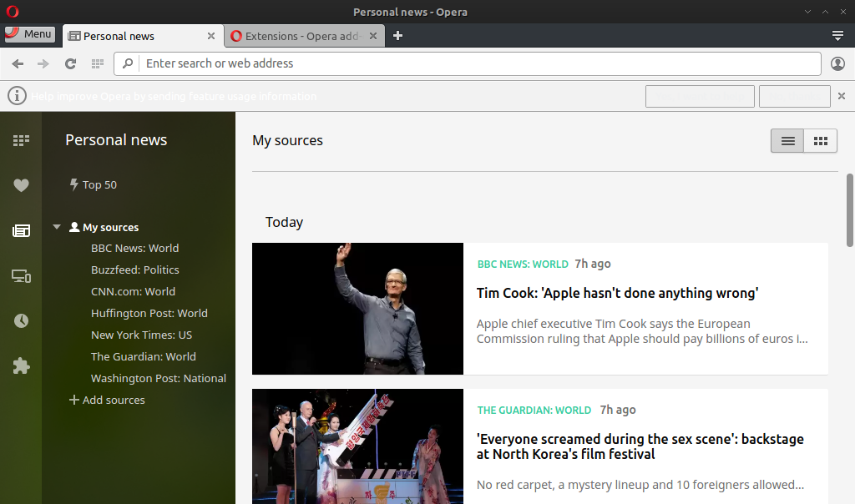Screen dimensions: 855x504
Task: Select Huffington Post: World source
Action: 149,313
